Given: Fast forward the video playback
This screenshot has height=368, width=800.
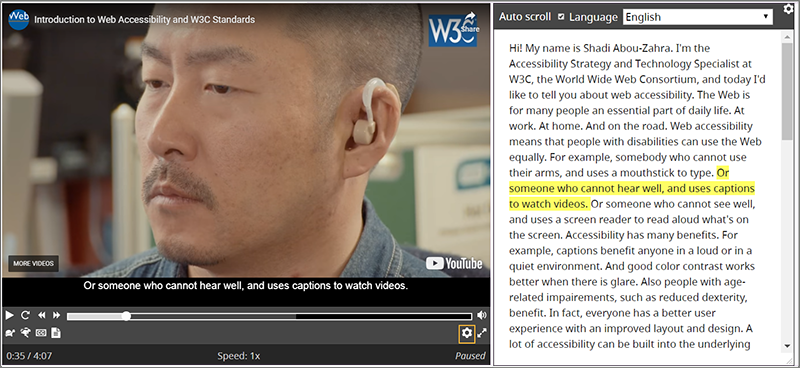Looking at the screenshot, I should pyautogui.click(x=57, y=315).
